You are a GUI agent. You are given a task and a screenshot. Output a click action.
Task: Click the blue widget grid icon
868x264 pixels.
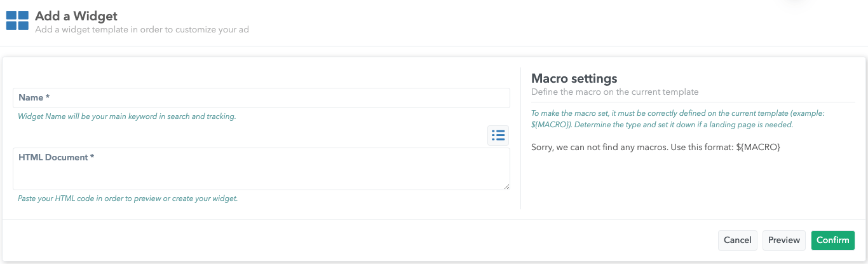pos(18,20)
